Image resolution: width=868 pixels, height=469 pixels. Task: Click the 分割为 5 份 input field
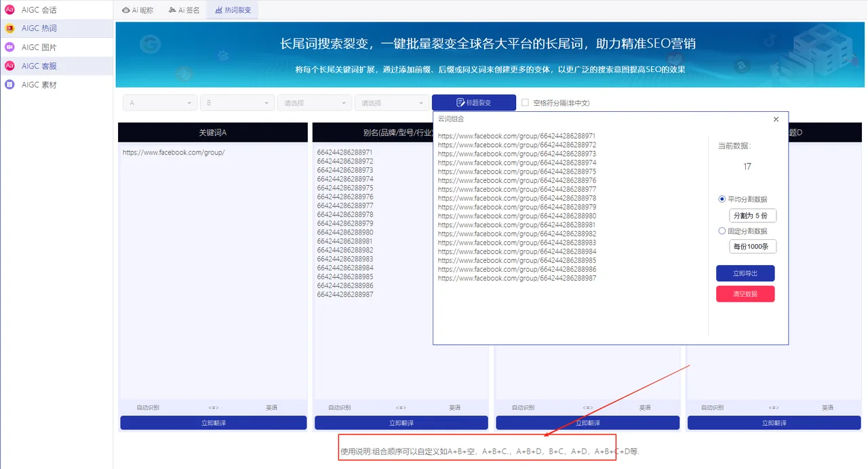click(x=752, y=216)
